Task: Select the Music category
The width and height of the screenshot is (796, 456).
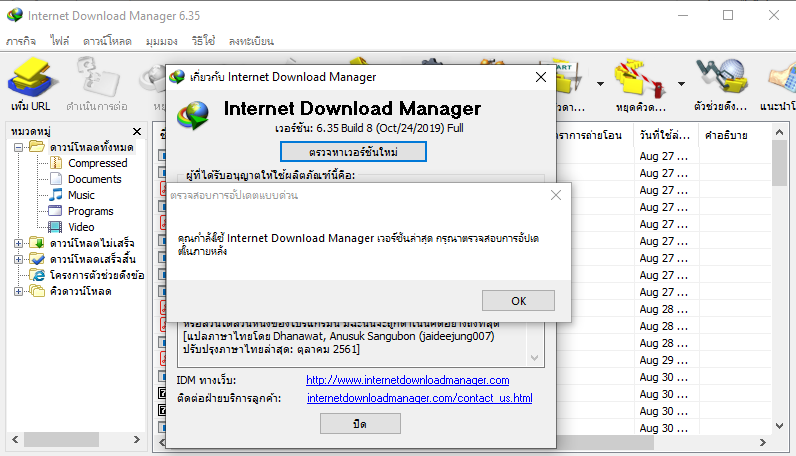Action: (81, 195)
